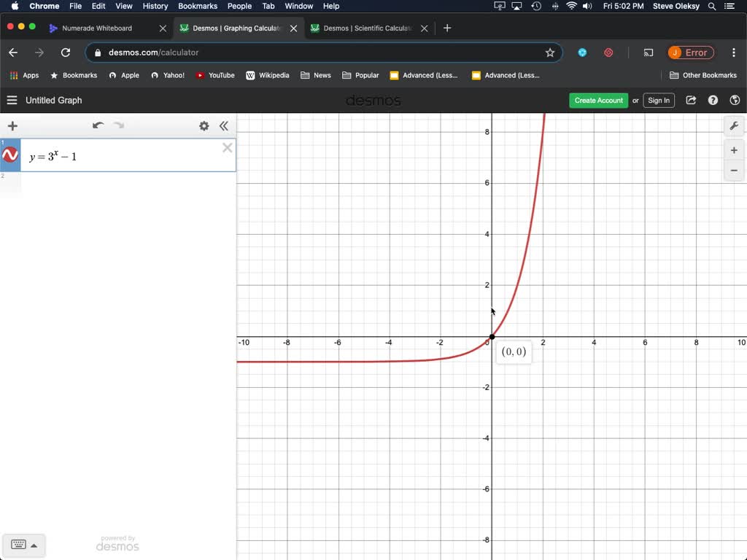Zoom out on the graph

[x=734, y=171]
